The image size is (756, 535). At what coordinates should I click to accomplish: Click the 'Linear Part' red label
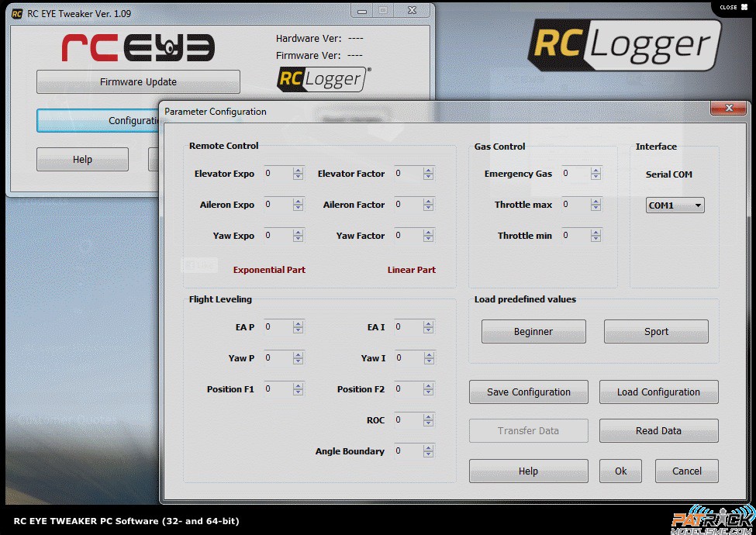coord(411,270)
